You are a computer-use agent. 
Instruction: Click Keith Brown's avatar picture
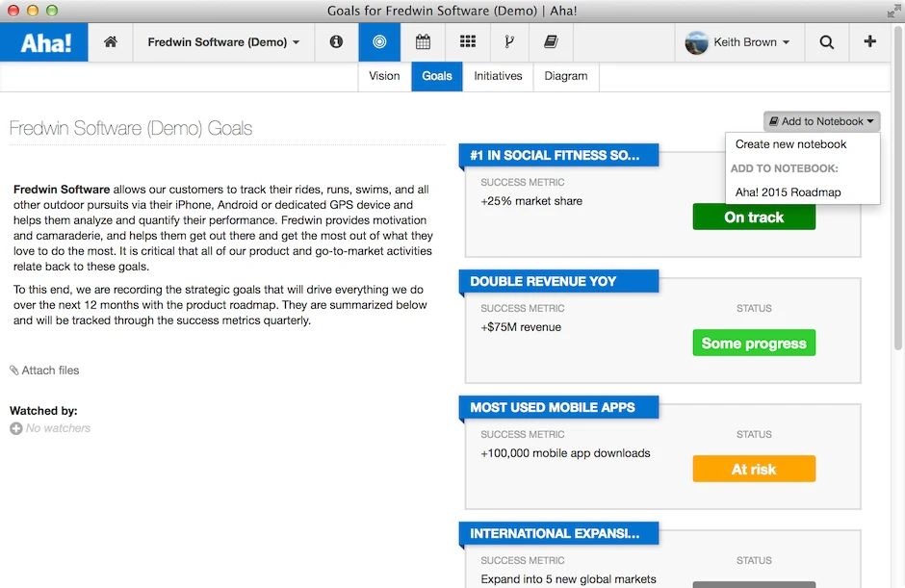pyautogui.click(x=697, y=42)
